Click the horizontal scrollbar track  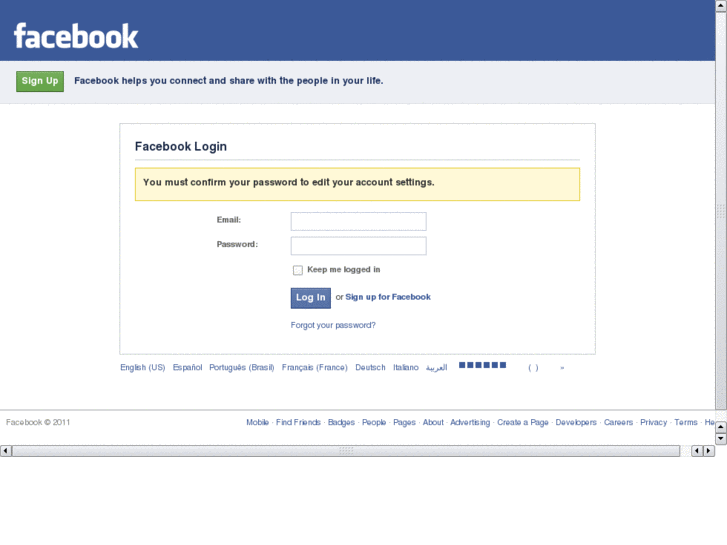(346, 450)
